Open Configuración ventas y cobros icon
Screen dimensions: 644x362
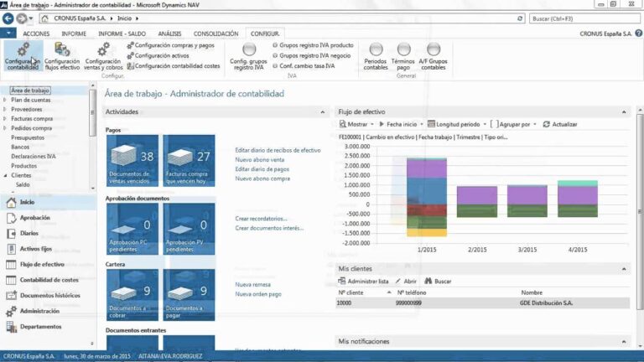point(103,56)
